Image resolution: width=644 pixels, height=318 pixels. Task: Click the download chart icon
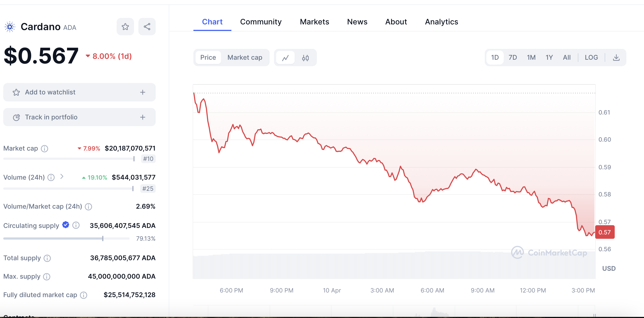(x=616, y=58)
